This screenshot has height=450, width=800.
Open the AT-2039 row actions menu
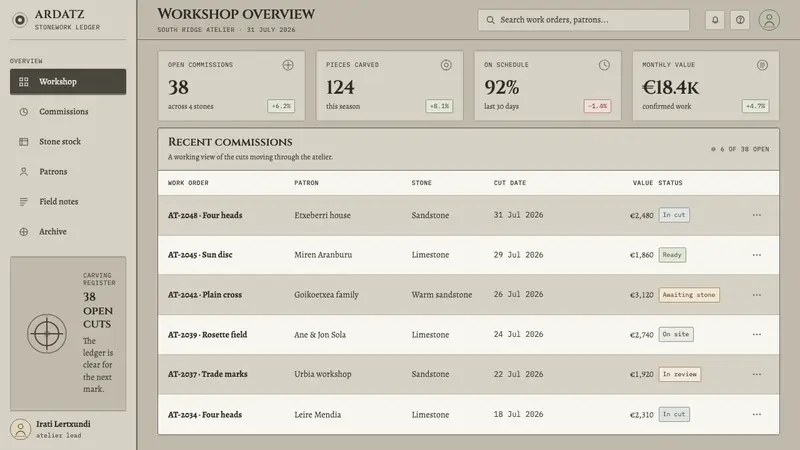click(757, 334)
